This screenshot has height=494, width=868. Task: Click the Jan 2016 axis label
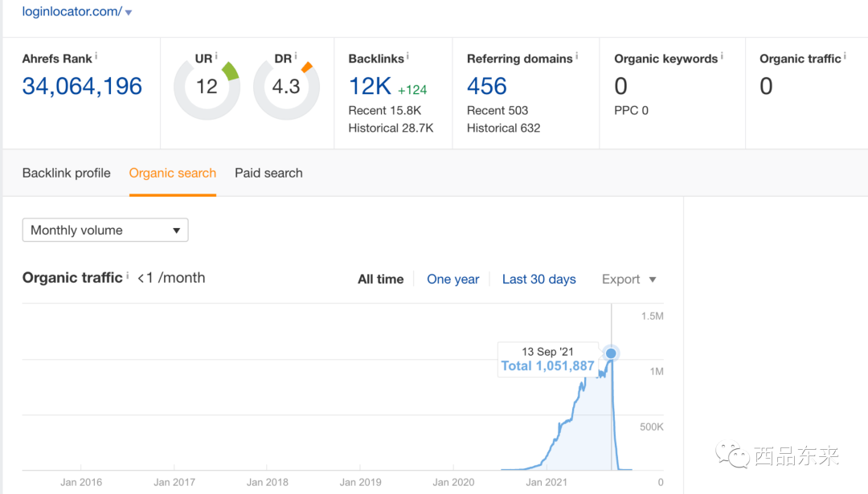tap(81, 483)
